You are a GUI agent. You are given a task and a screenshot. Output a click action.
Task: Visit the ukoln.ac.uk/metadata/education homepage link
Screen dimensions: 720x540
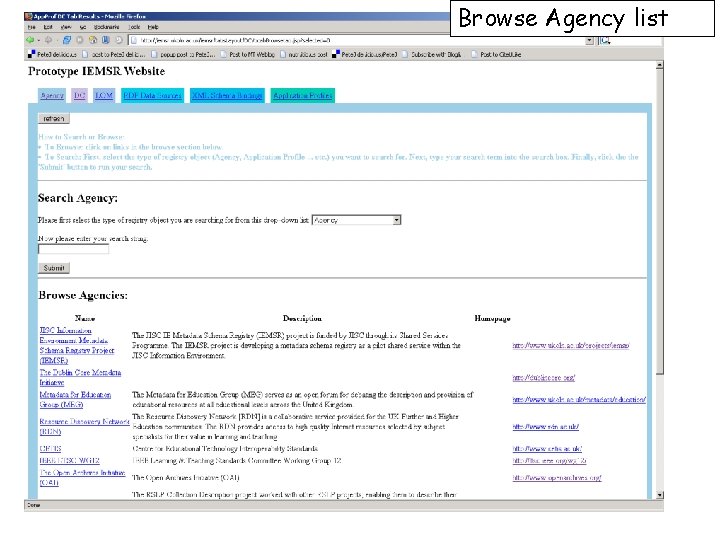(579, 400)
